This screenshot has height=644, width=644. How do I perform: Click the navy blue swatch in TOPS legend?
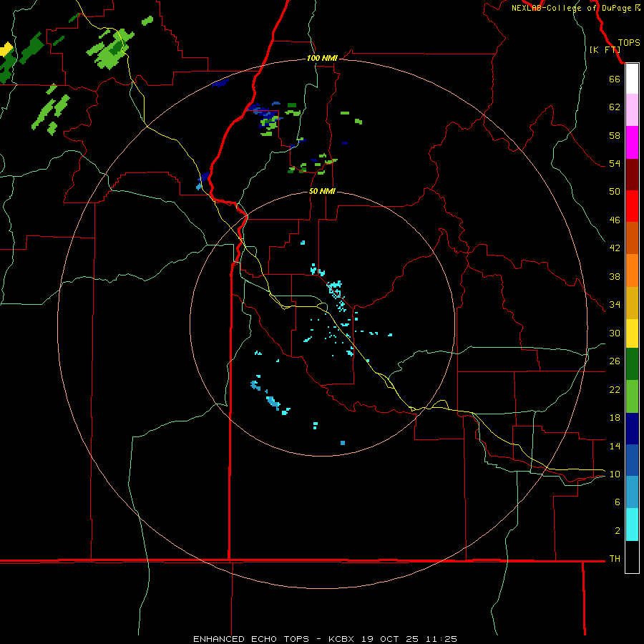(632, 429)
